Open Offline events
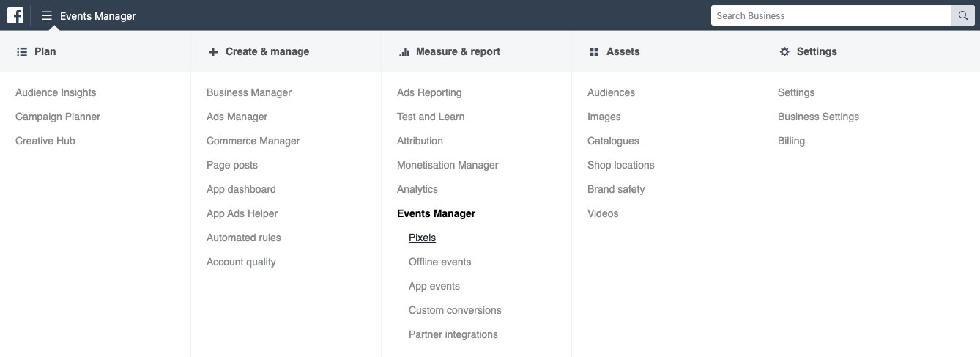 click(x=440, y=262)
